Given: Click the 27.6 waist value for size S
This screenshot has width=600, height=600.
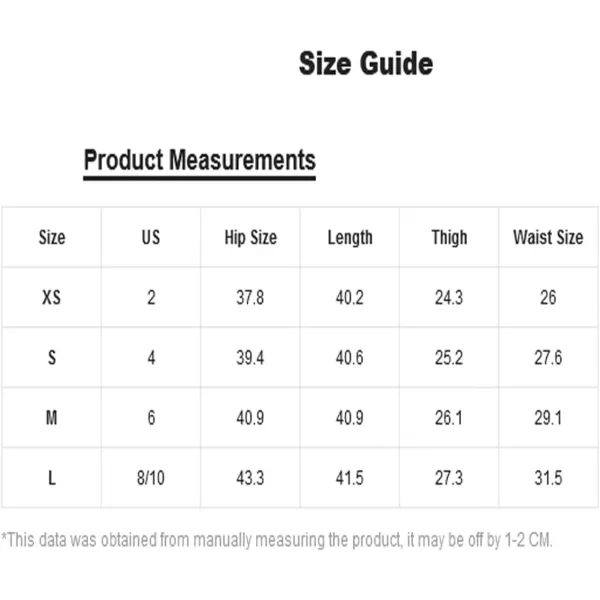Looking at the screenshot, I should (x=548, y=358).
